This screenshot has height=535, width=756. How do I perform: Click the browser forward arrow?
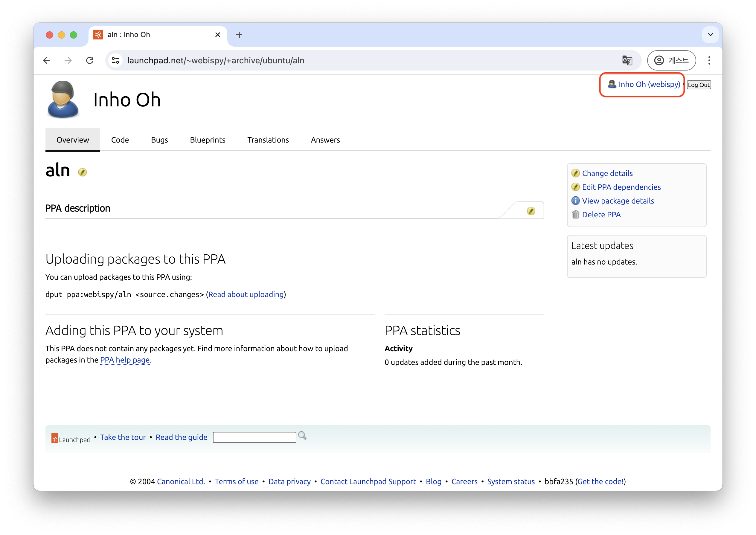click(x=68, y=60)
